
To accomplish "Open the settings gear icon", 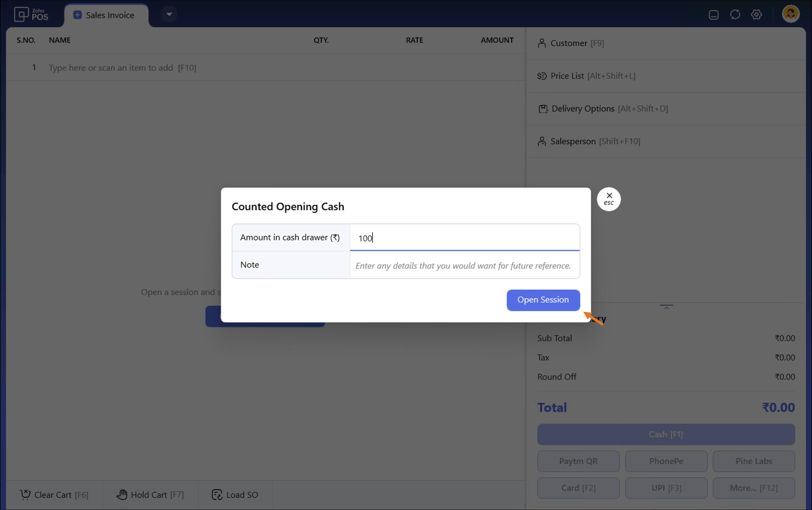I will point(756,15).
